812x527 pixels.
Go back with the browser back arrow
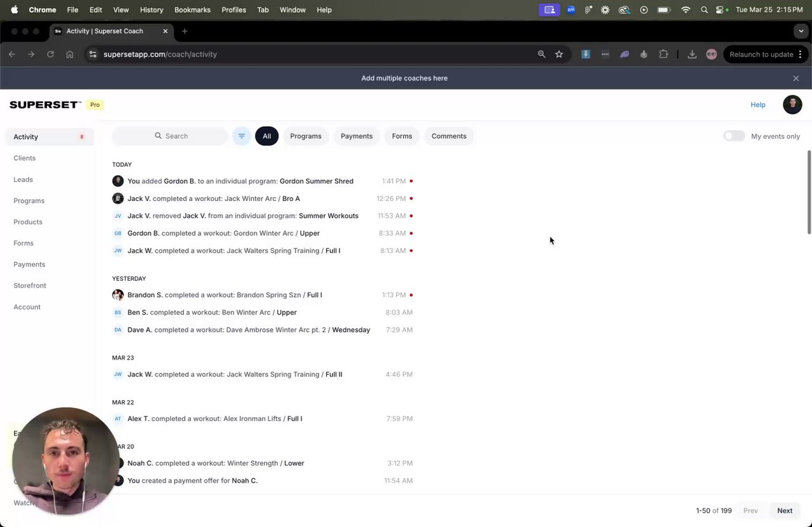[x=12, y=55]
